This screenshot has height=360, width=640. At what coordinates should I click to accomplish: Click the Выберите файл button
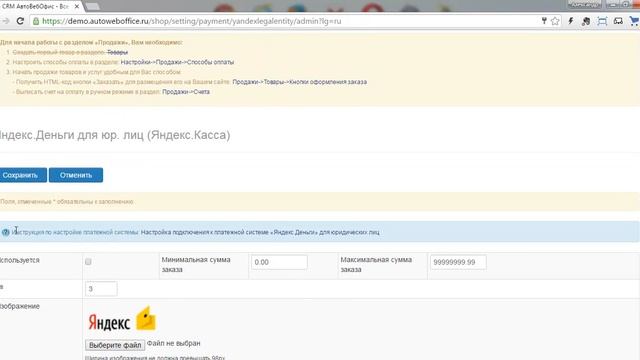tap(115, 345)
